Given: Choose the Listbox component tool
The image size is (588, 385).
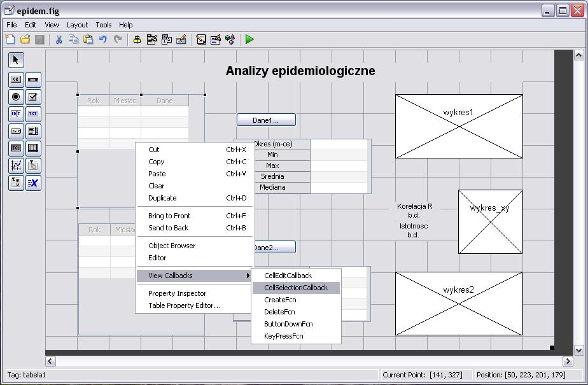Looking at the screenshot, I should click(x=33, y=131).
